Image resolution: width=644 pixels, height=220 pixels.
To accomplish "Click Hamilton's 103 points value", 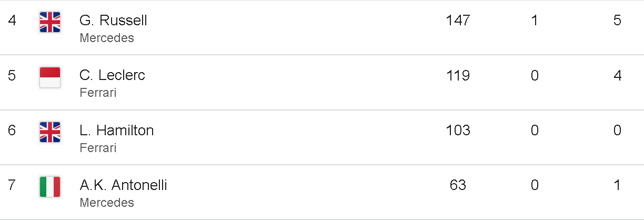I will pos(458,130).
